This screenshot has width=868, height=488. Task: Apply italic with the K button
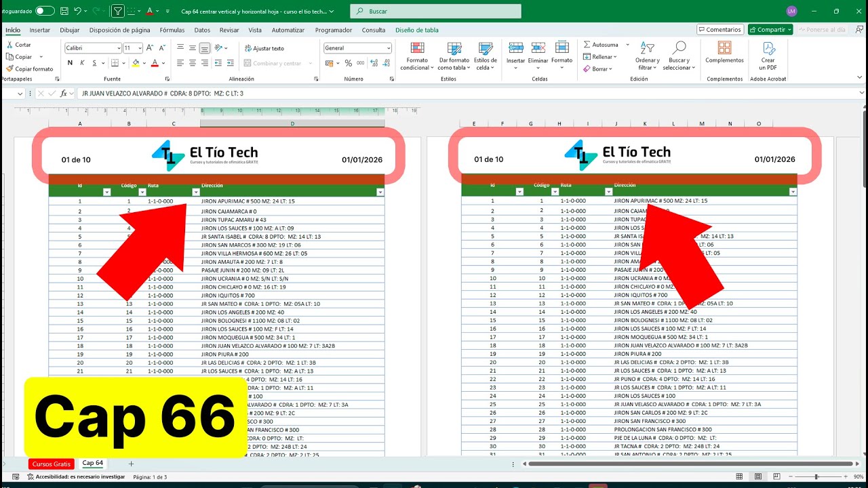[83, 63]
